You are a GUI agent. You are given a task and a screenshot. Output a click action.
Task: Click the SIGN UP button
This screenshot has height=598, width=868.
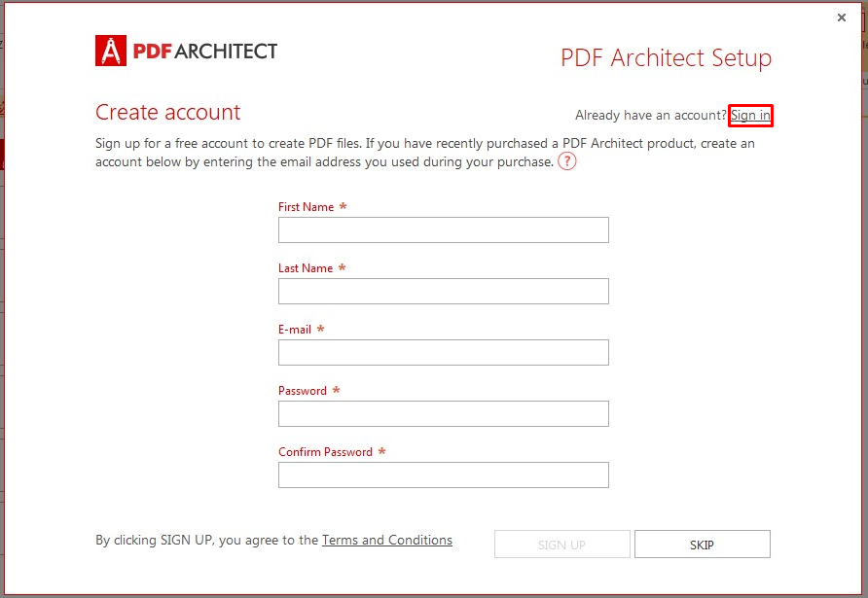tap(561, 545)
